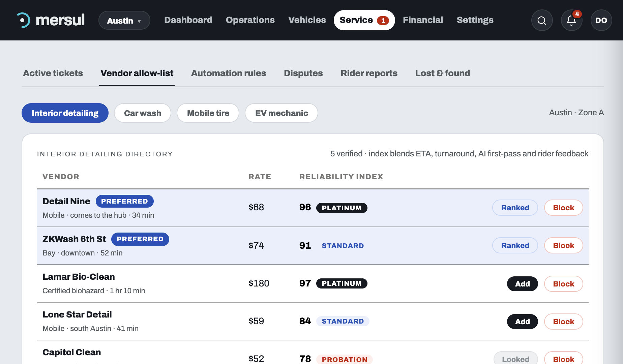Click PREFERRED badge beside ZKWash 6th St
The width and height of the screenshot is (623, 364).
coord(140,239)
